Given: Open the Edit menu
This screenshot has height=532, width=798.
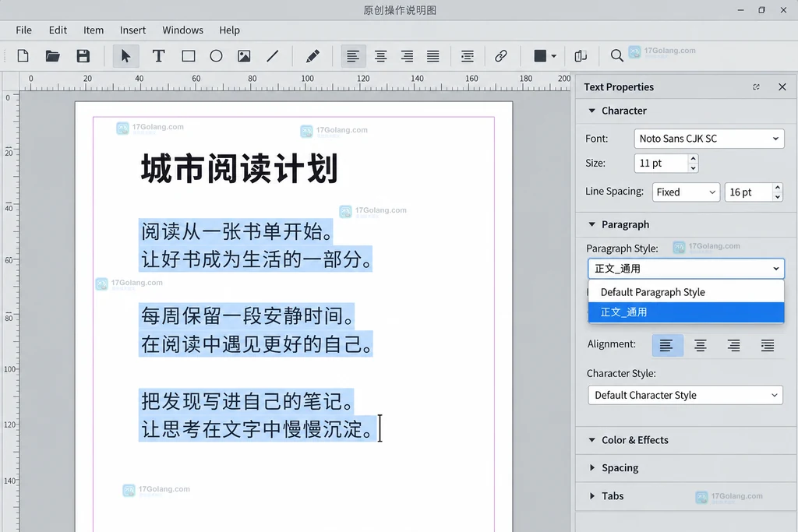Looking at the screenshot, I should pos(58,30).
